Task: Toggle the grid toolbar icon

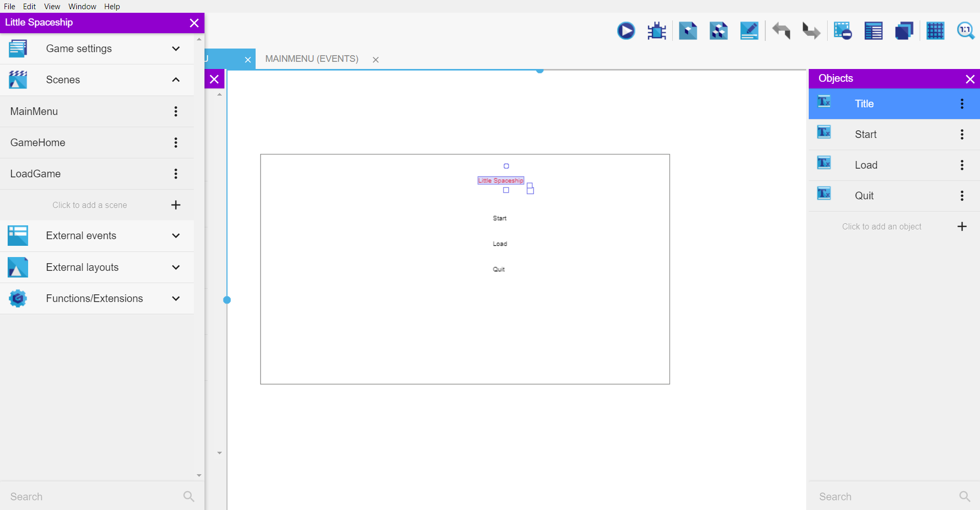Action: point(935,31)
